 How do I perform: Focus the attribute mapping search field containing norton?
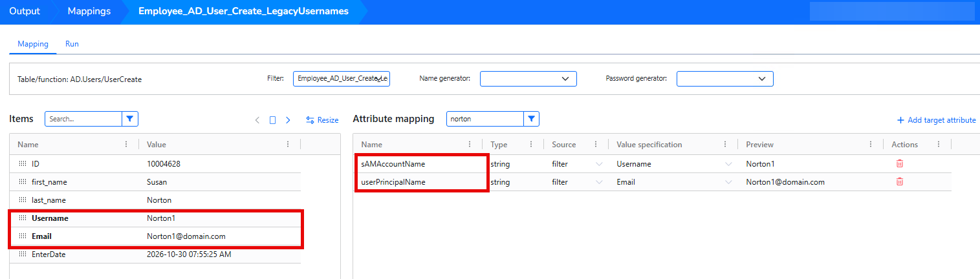pyautogui.click(x=485, y=119)
